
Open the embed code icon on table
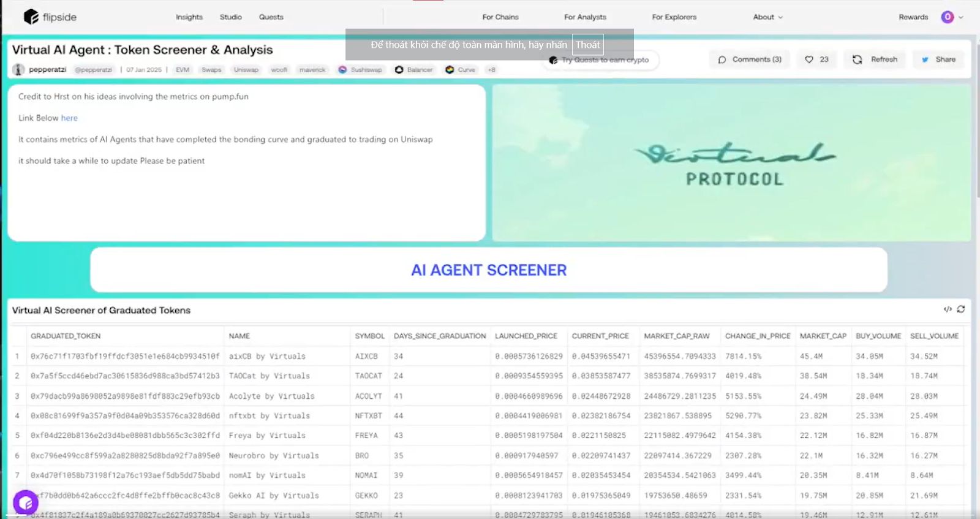tap(948, 309)
